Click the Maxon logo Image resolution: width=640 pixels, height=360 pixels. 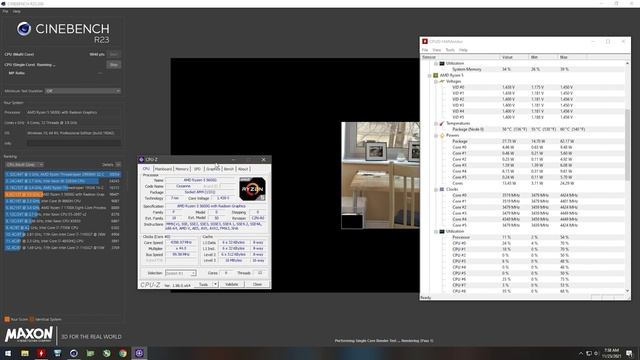pos(29,335)
